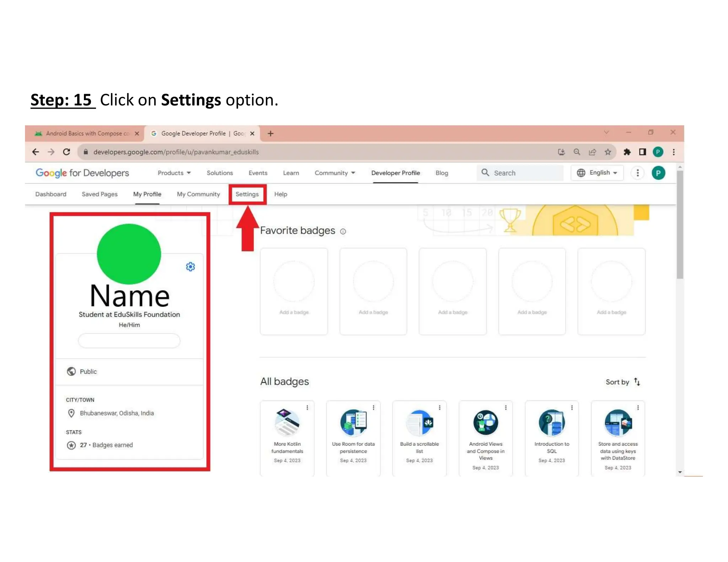Viewport: 728px width, 562px height.
Task: Click the blue gear icon on profile card
Action: pyautogui.click(x=190, y=267)
